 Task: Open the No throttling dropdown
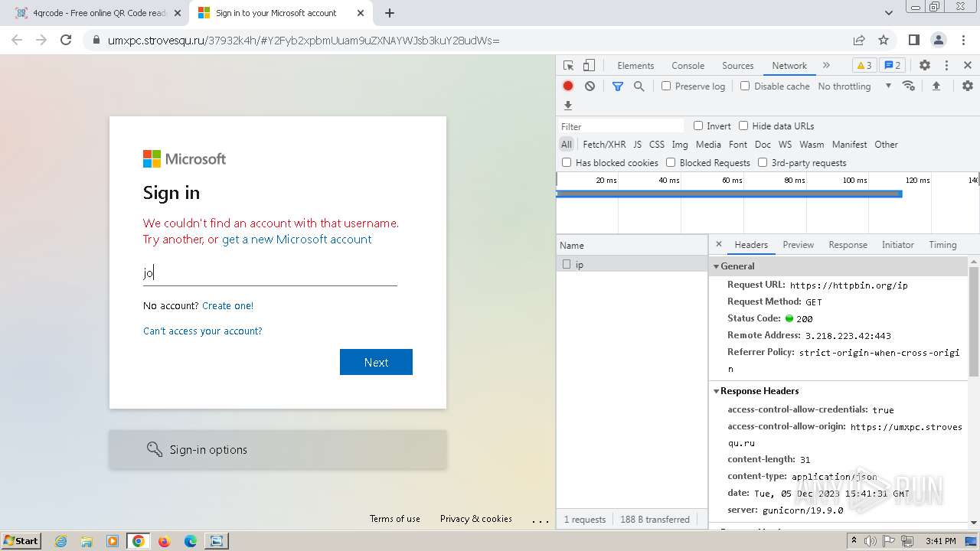[x=854, y=86]
